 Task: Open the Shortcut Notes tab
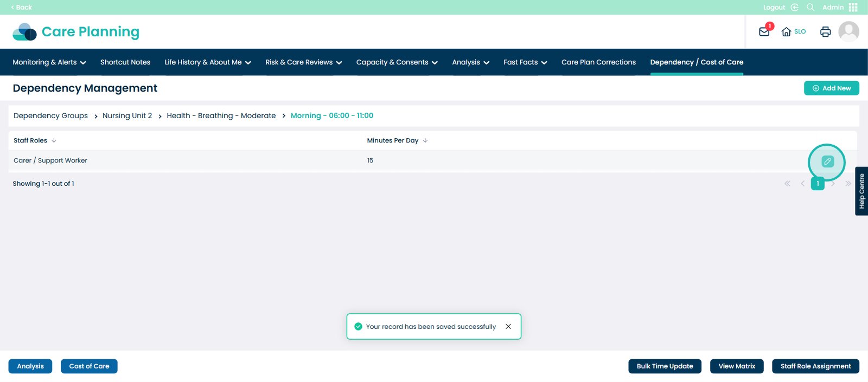pos(125,62)
